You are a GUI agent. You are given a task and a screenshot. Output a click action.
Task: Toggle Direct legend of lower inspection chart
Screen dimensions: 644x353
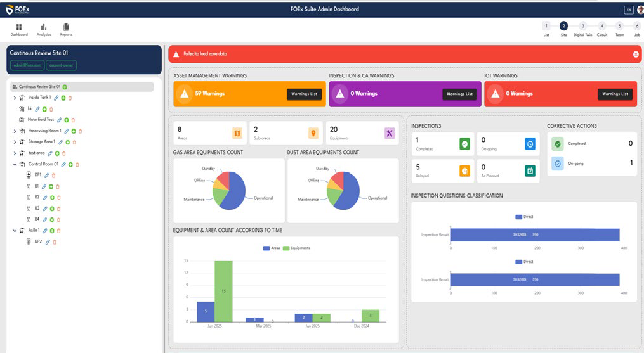pos(524,262)
